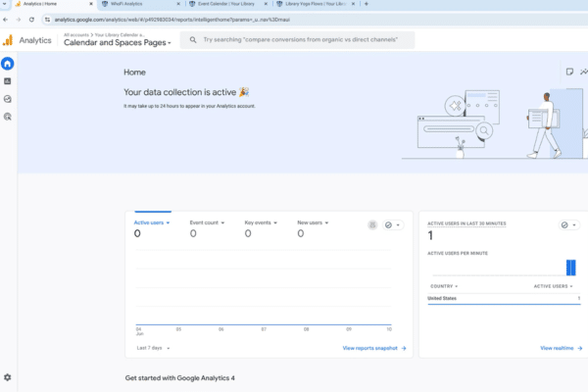Image resolution: width=588 pixels, height=392 pixels.
Task: Open Admin settings gear icon
Action: [x=7, y=377]
